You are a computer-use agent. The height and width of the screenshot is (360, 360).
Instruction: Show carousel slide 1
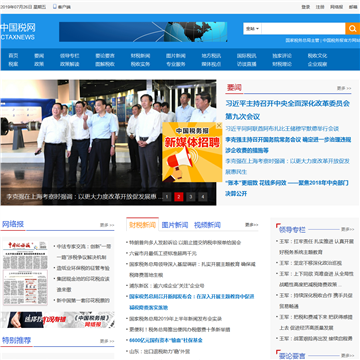click(x=167, y=197)
